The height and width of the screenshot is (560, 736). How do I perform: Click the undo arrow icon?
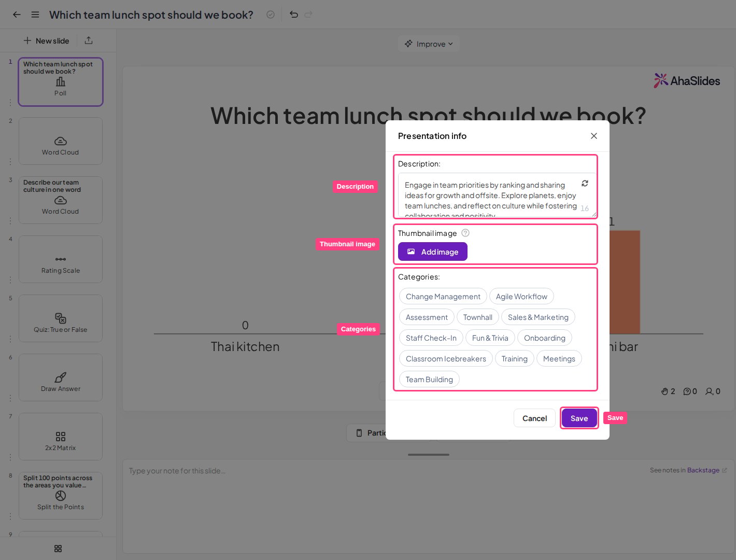[294, 15]
